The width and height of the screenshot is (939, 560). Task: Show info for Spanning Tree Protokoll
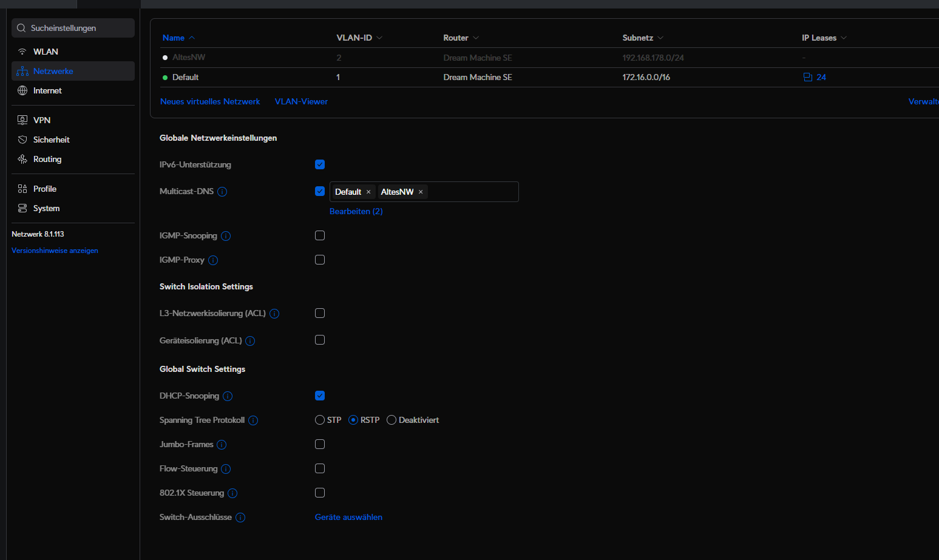pyautogui.click(x=253, y=420)
